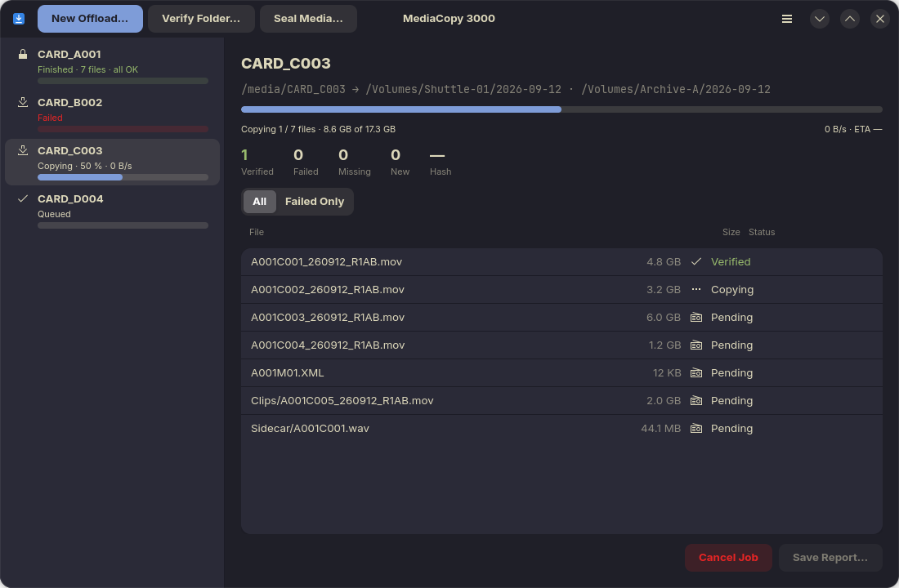
Task: Open the hamburger menu icon
Action: (x=786, y=19)
